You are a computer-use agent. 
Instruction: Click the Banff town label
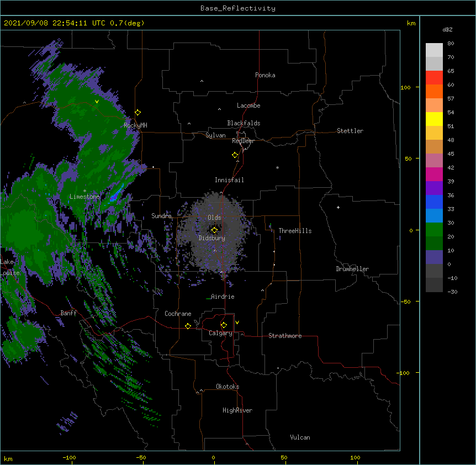click(x=68, y=313)
